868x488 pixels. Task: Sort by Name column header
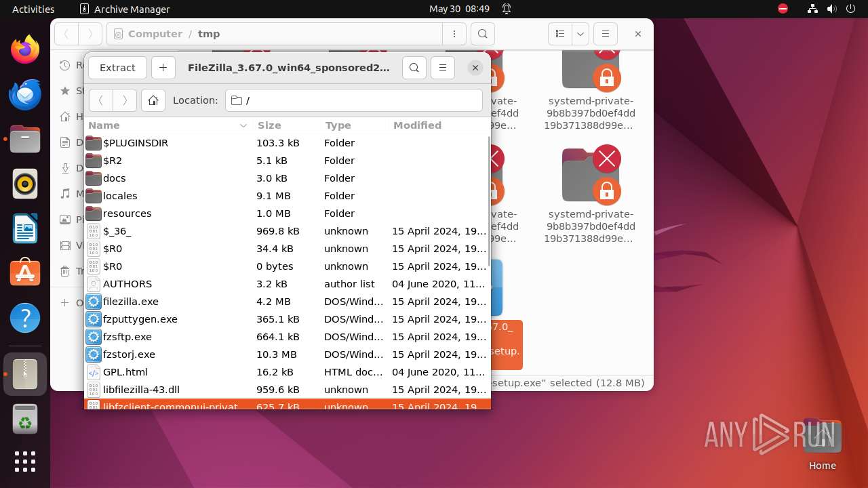pos(168,125)
